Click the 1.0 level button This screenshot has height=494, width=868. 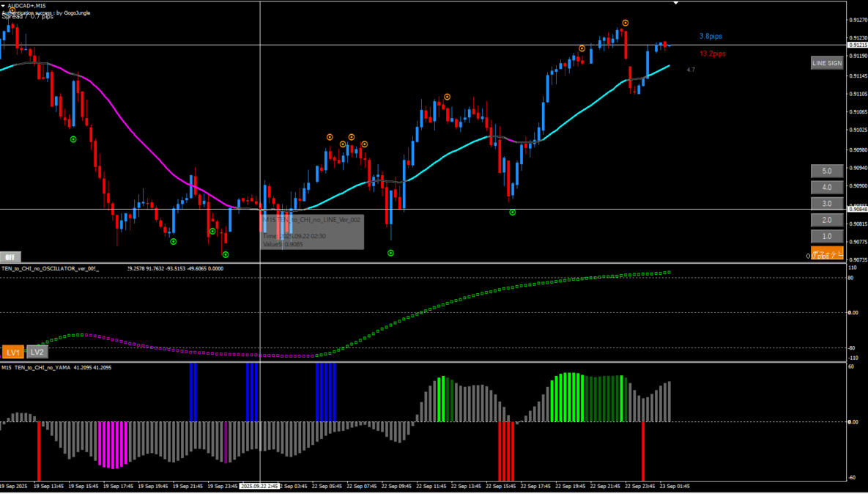pyautogui.click(x=827, y=237)
